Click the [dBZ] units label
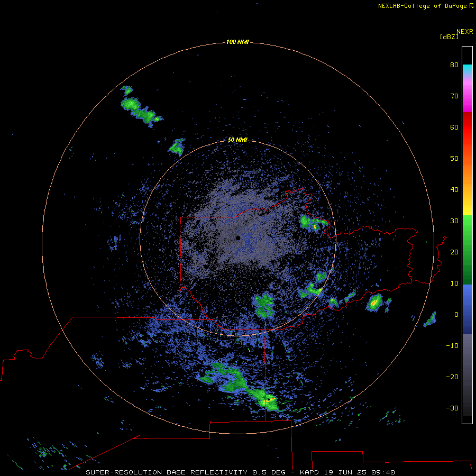The height and width of the screenshot is (476, 476). (x=449, y=36)
